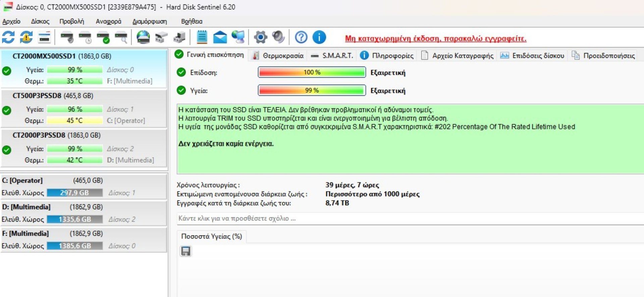Screen dimensions: 644x297
Task: Click the 96 % health bar of CT500P3PSSD8
Action: point(74,109)
